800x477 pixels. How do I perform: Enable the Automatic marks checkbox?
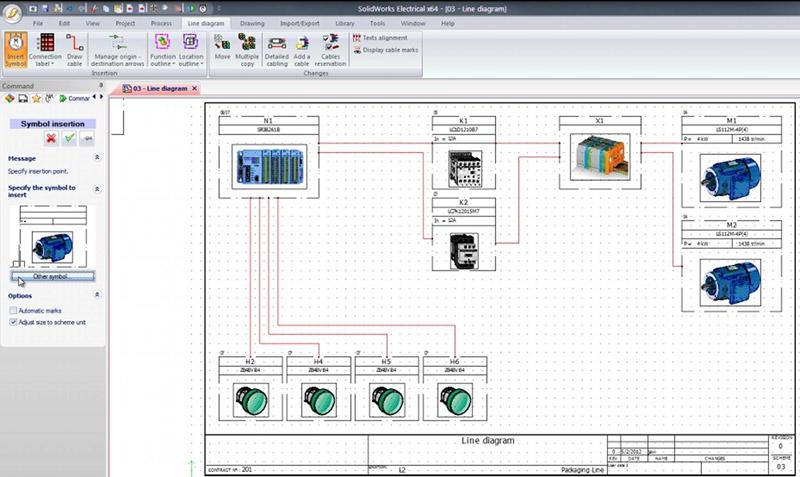pos(13,310)
